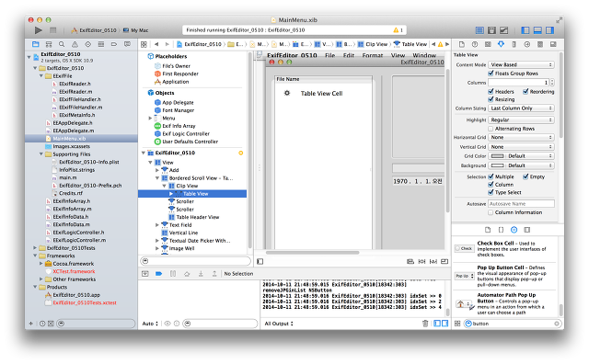Open Edit menu in the design canvas
This screenshot has height=364, width=589.
click(348, 55)
